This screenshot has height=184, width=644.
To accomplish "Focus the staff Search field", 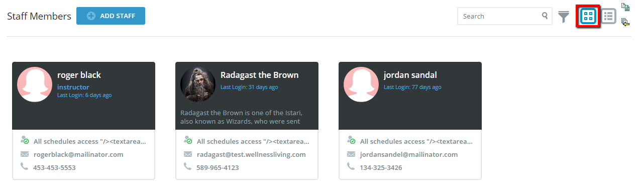I will (504, 16).
